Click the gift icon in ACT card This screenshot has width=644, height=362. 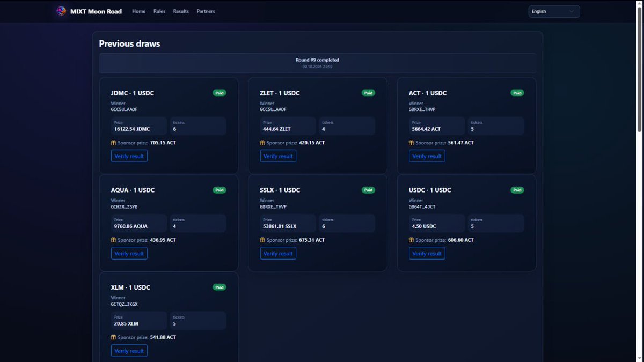411,143
